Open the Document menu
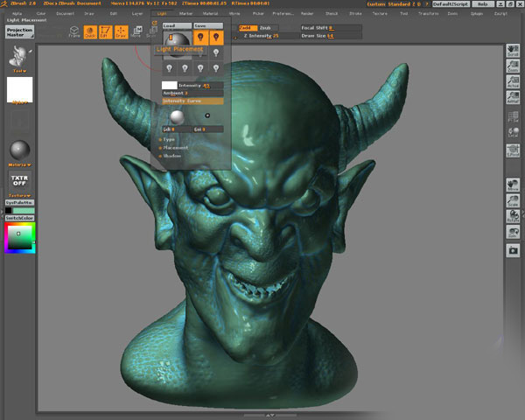This screenshot has width=525, height=420. (65, 14)
